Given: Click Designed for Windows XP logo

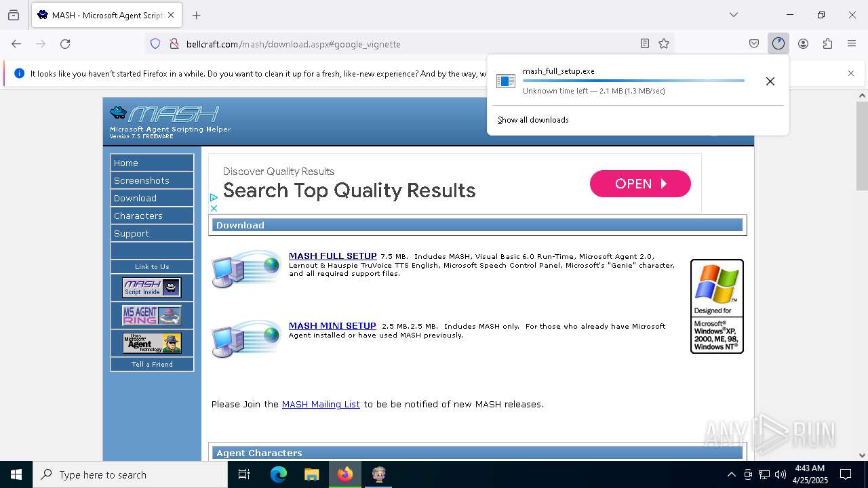Looking at the screenshot, I should click(x=717, y=306).
